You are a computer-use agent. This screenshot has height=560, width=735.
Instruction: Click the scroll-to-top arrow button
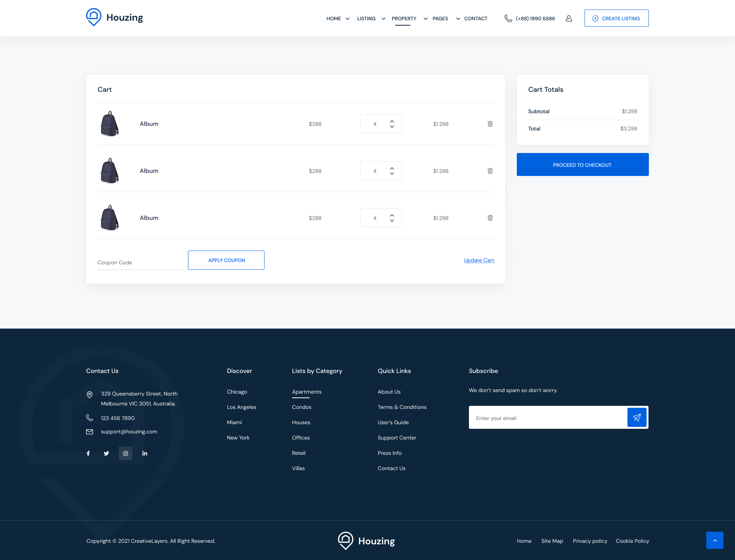click(715, 540)
